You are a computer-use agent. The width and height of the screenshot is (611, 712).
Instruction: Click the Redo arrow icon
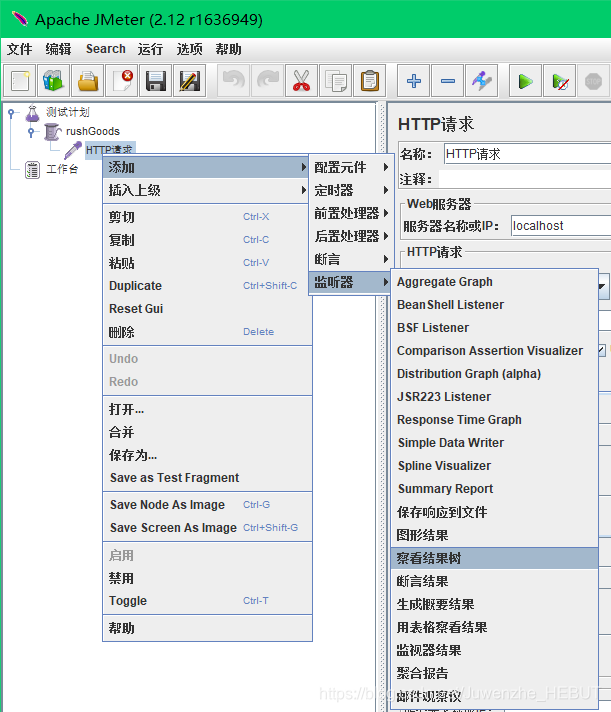point(268,81)
